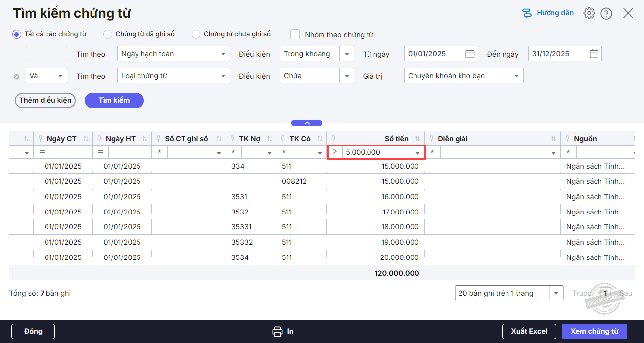
Task: Click the Số tiền filter input field
Action: click(377, 152)
